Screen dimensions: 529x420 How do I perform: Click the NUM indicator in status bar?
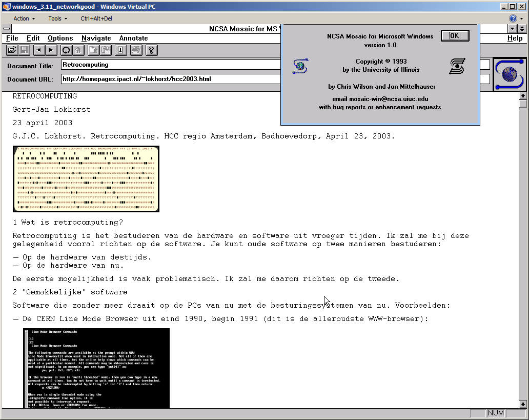(496, 413)
